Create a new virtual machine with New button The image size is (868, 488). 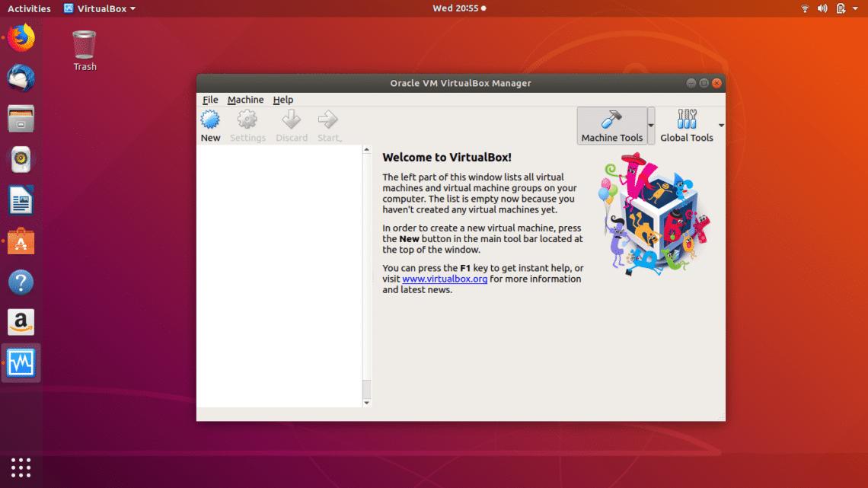point(210,124)
